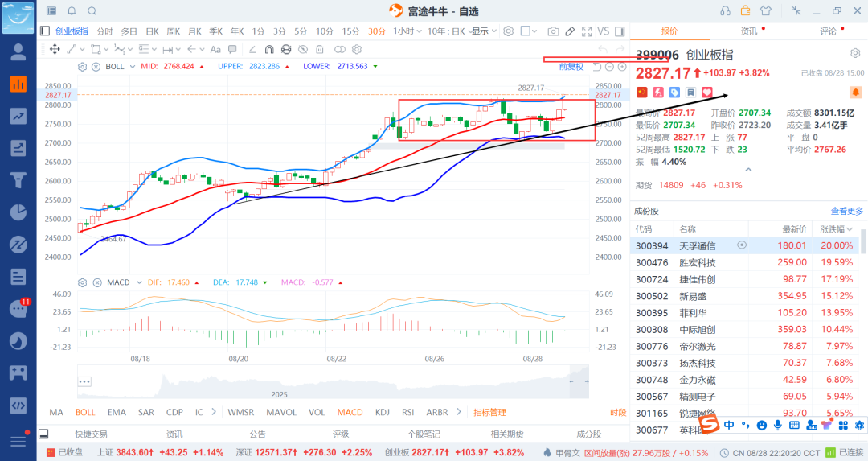Switch to the 评论 tab in right panel
Viewport: 868px width, 461px height.
coord(828,31)
